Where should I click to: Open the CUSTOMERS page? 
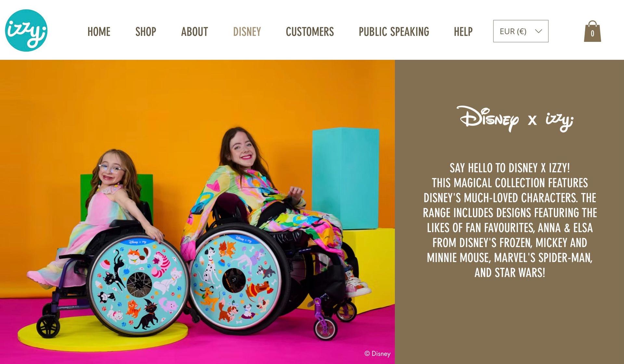point(310,31)
